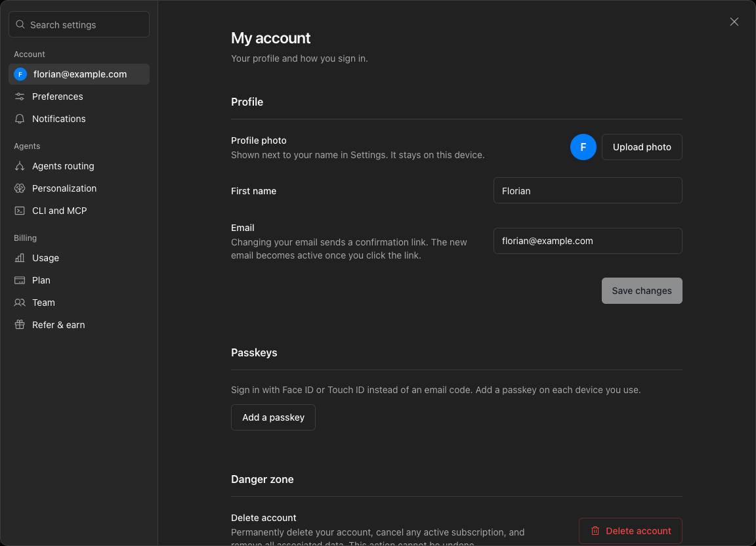Click the Preferences sliders icon
Image resolution: width=756 pixels, height=546 pixels.
[x=20, y=96]
